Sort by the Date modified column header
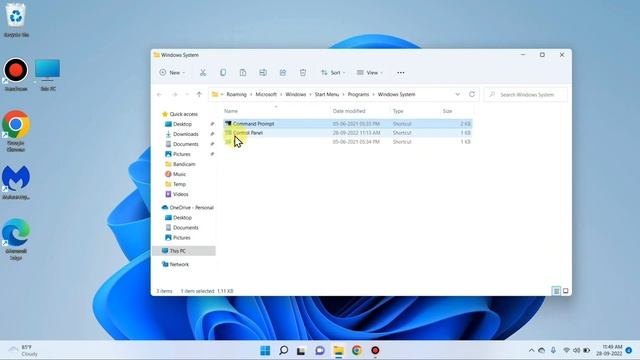Screen dimensions: 640x360 click(x=349, y=111)
